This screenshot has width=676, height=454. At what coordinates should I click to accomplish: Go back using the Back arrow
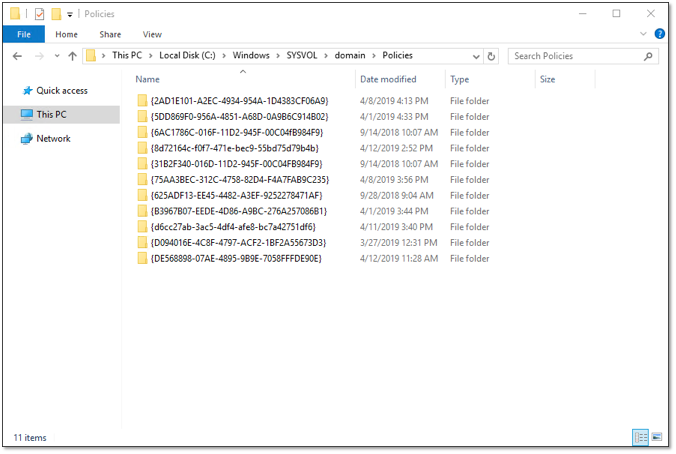point(17,56)
